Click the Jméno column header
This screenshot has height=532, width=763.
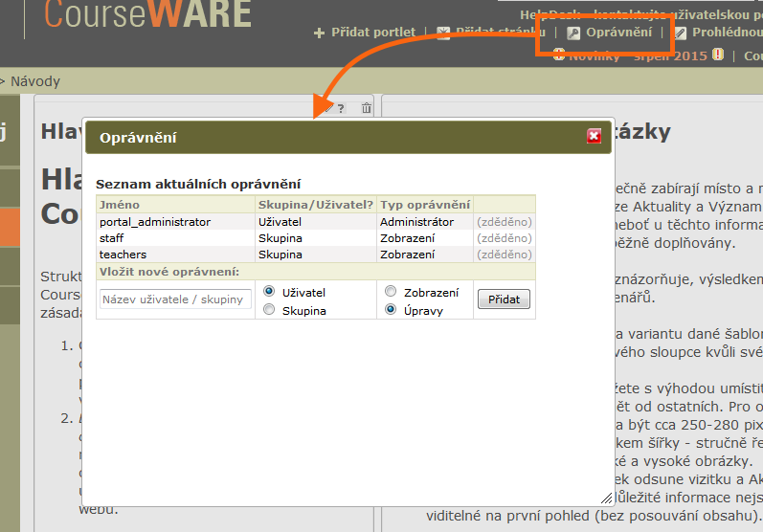pos(120,205)
